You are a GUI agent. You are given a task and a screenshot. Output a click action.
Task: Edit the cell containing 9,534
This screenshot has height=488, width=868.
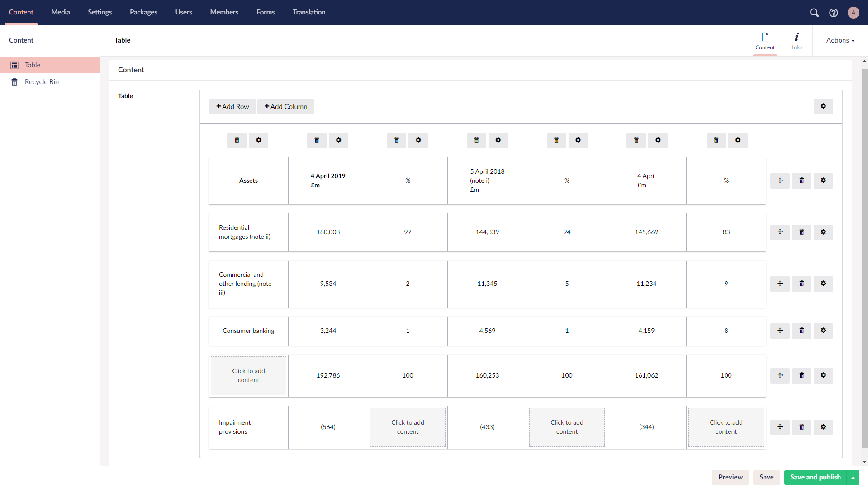coord(328,284)
